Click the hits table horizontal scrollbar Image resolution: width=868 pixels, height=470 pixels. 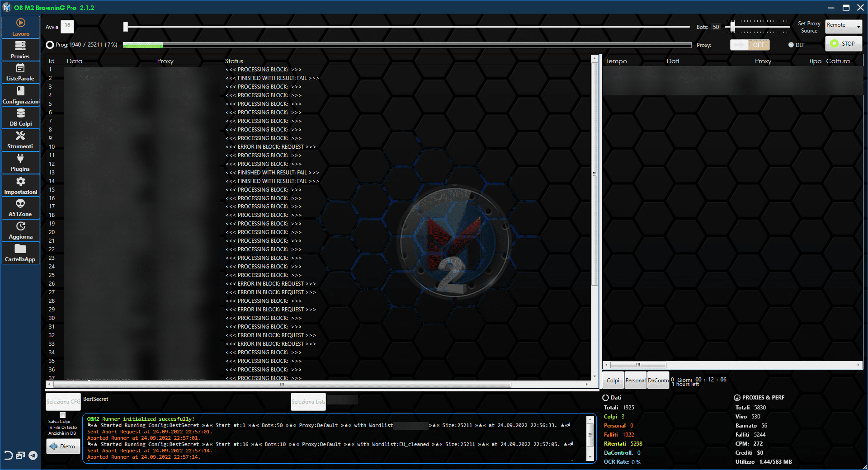coord(732,365)
